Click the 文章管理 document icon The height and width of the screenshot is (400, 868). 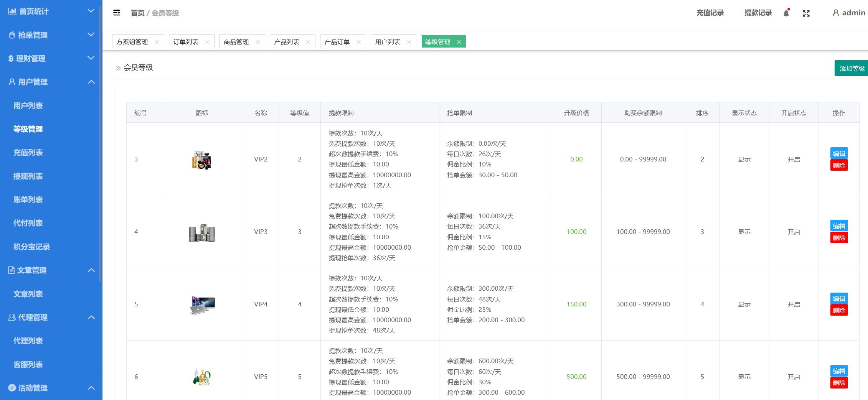pos(12,270)
